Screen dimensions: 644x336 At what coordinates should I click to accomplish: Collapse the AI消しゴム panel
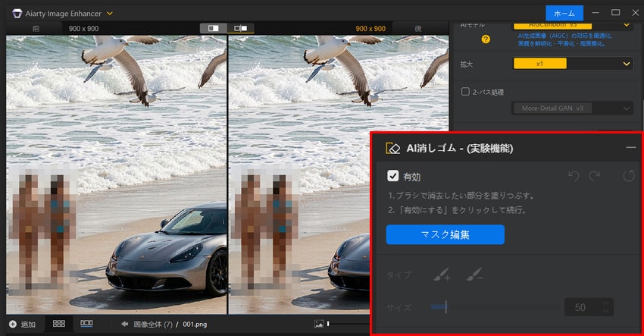(x=630, y=148)
